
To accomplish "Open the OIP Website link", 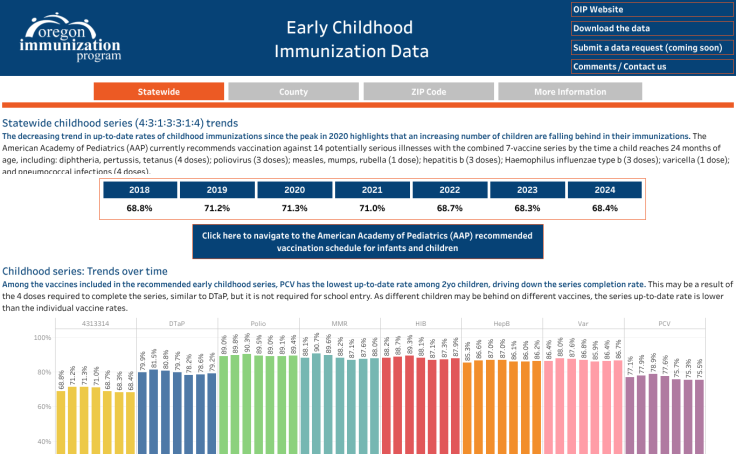I will (650, 9).
